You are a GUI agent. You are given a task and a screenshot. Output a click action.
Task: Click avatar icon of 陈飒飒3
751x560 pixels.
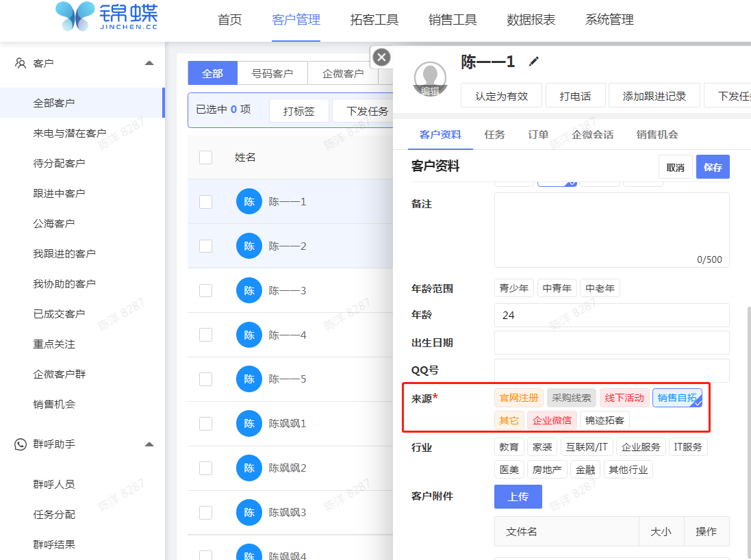249,512
